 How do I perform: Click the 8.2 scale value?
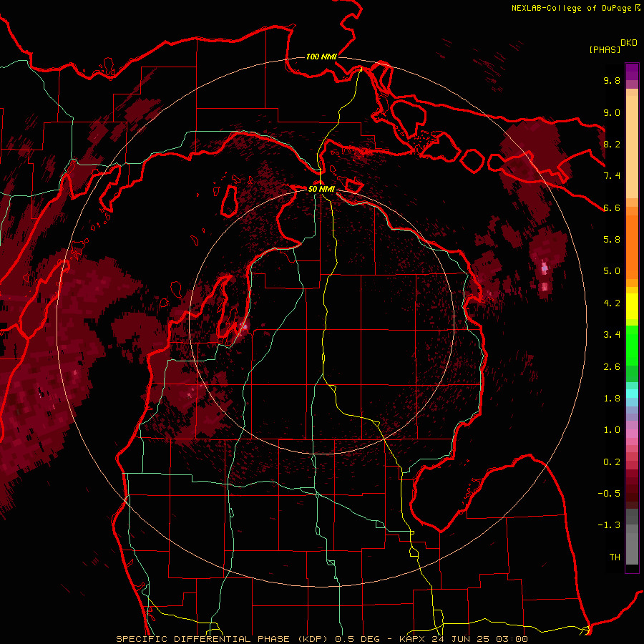[x=612, y=144]
